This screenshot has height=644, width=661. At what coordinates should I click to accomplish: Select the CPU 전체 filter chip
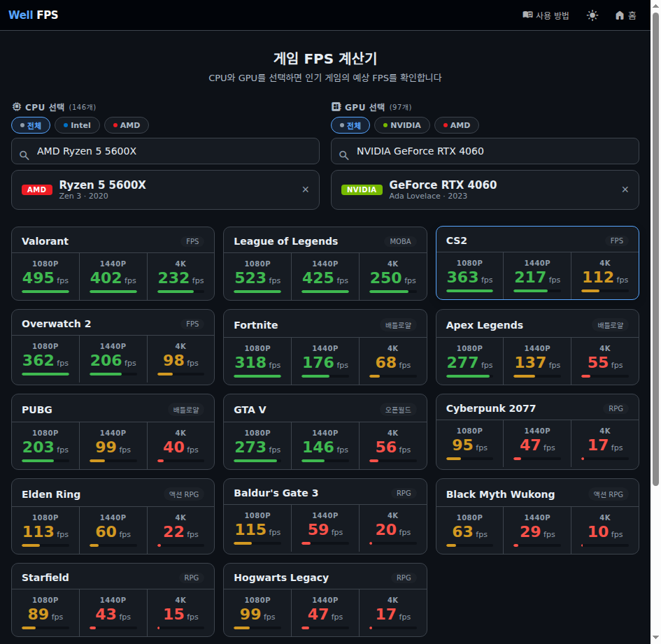(31, 125)
